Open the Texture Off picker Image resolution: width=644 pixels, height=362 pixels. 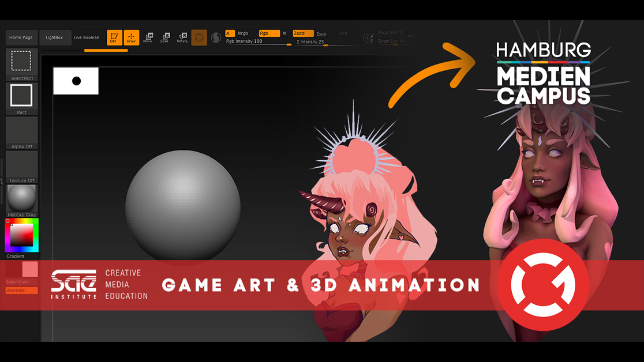pyautogui.click(x=21, y=167)
